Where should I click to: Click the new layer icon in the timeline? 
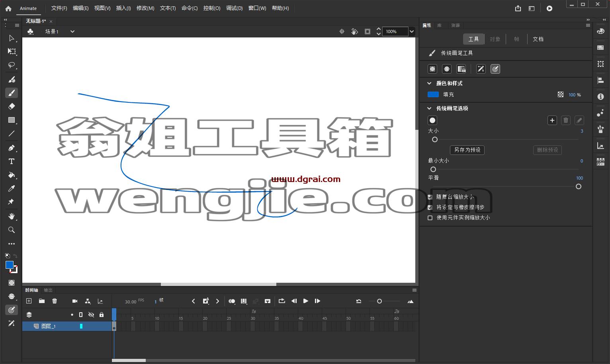click(x=29, y=301)
